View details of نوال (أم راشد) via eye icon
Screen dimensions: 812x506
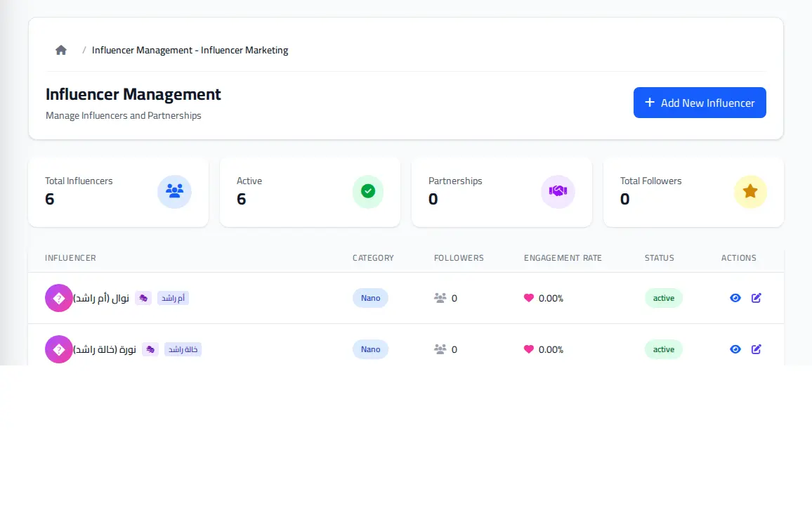735,298
